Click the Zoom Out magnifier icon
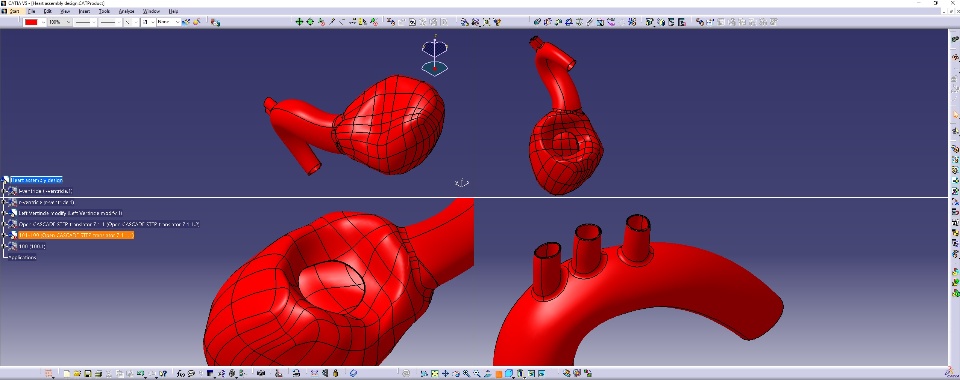 477,373
